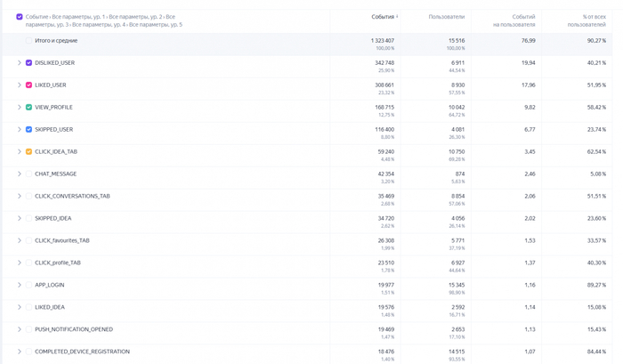This screenshot has width=623, height=364.
Task: Select the Итого и среднее checkbox
Action: pyautogui.click(x=29, y=41)
